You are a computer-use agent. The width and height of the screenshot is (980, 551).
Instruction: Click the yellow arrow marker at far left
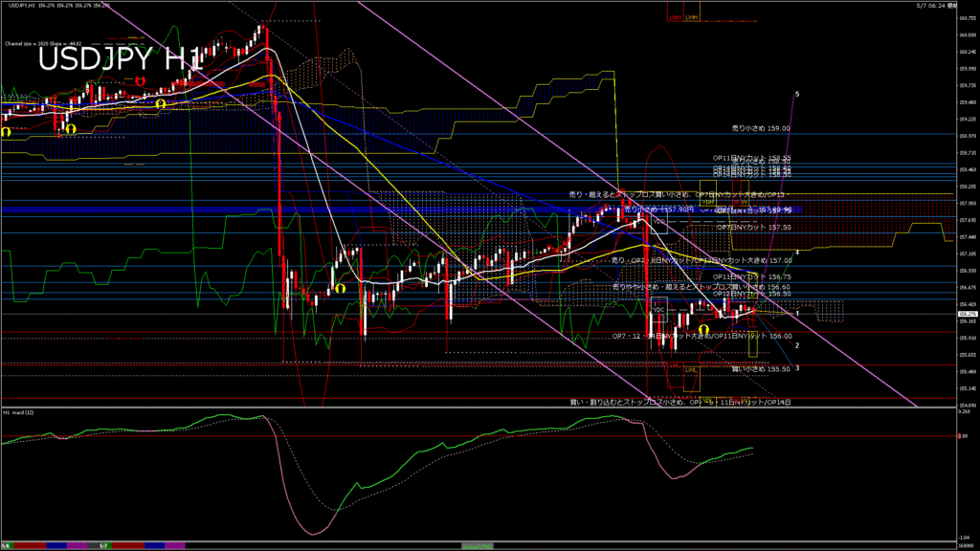(6, 132)
